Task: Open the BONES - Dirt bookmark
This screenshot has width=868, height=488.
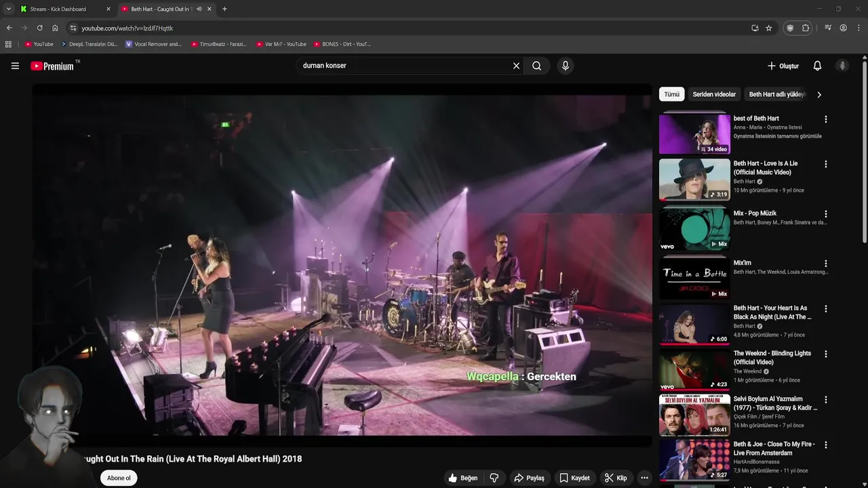Action: coord(342,44)
